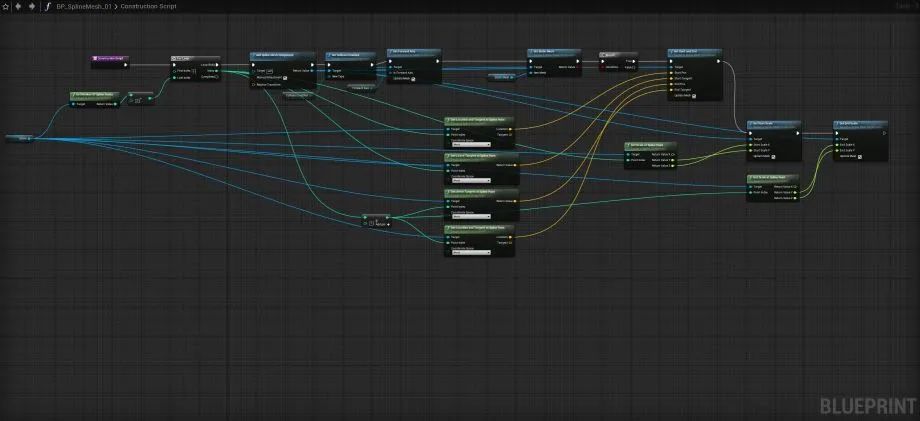Image resolution: width=920 pixels, height=421 pixels.
Task: Click the End Scale Y input pin
Action: [837, 151]
